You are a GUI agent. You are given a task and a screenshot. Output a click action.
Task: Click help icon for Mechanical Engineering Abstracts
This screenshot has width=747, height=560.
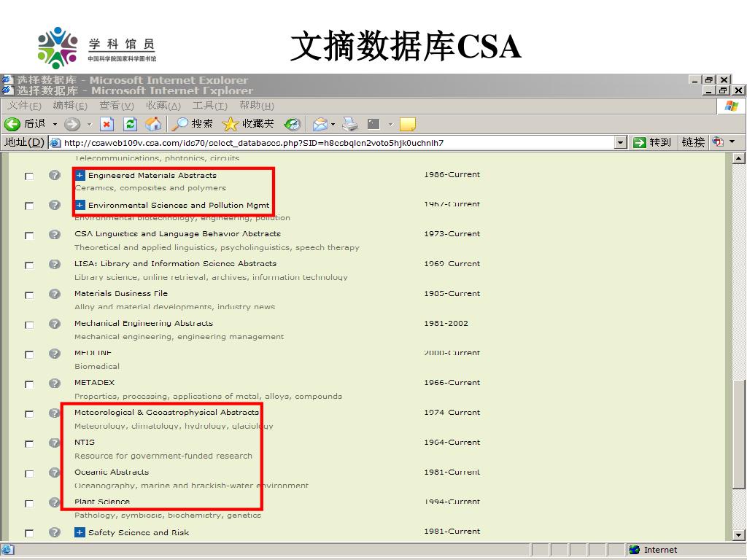tap(55, 324)
